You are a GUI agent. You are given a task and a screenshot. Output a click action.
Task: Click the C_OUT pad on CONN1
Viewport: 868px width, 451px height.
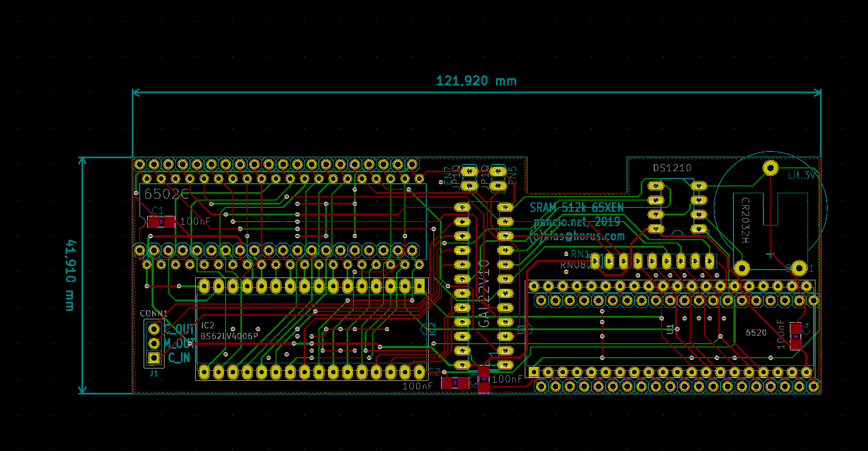(154, 328)
